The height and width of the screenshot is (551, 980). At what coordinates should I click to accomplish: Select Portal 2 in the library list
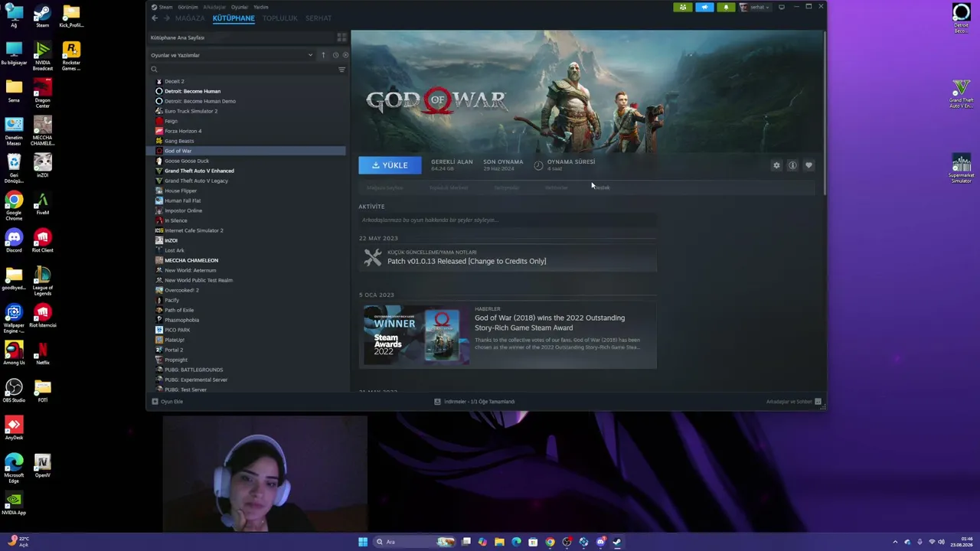(x=174, y=350)
